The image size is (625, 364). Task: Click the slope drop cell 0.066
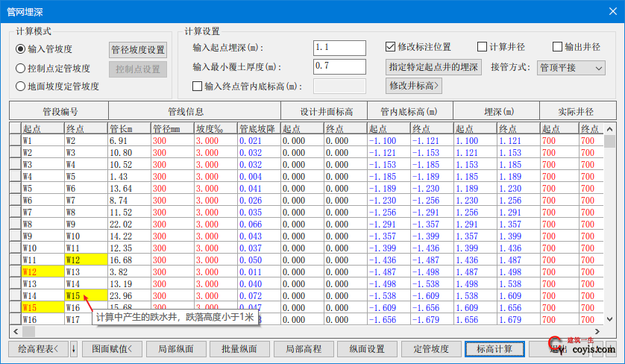point(259,224)
